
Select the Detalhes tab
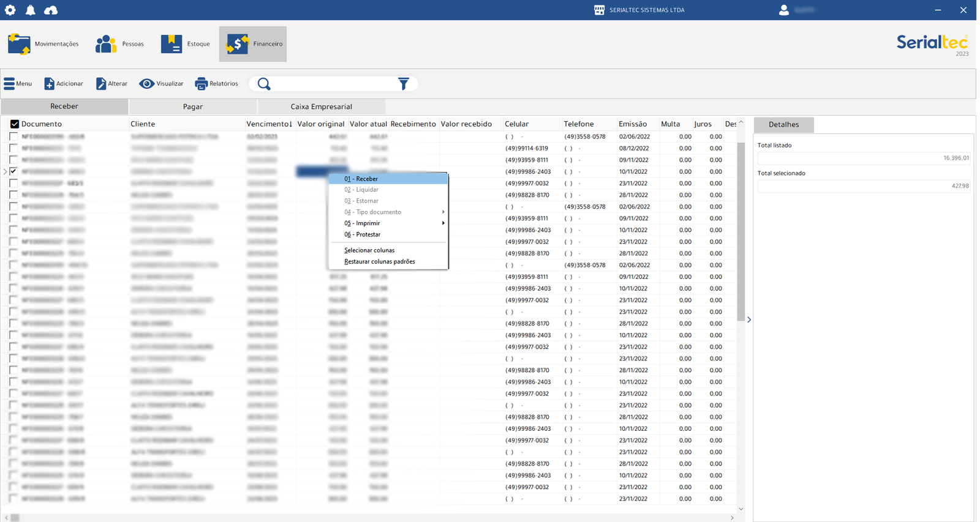point(784,125)
